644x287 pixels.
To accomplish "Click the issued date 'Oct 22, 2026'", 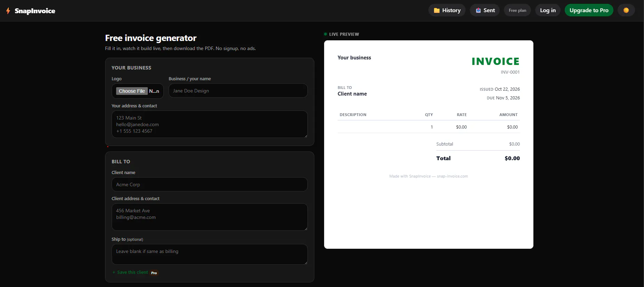I will point(507,89).
